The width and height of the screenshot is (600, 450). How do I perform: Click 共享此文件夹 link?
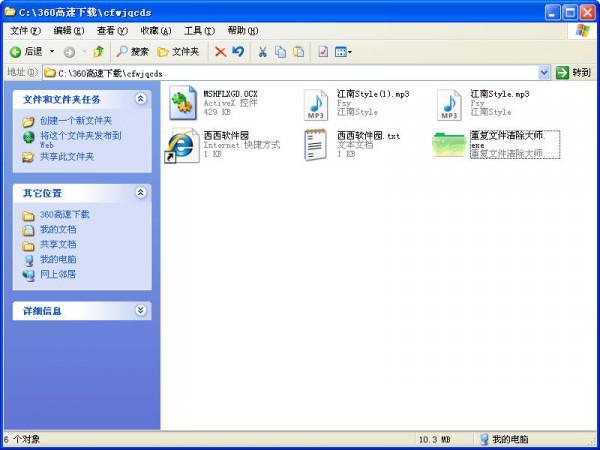pos(67,157)
